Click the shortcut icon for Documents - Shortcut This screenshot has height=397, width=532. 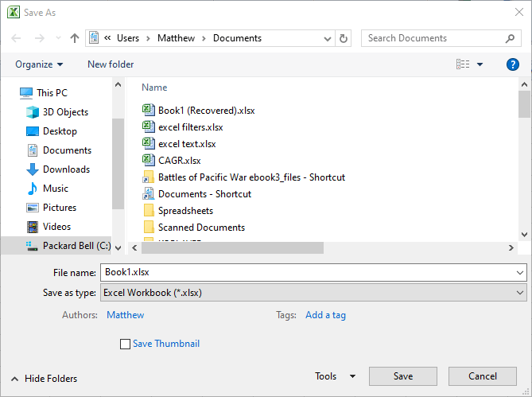tap(149, 193)
